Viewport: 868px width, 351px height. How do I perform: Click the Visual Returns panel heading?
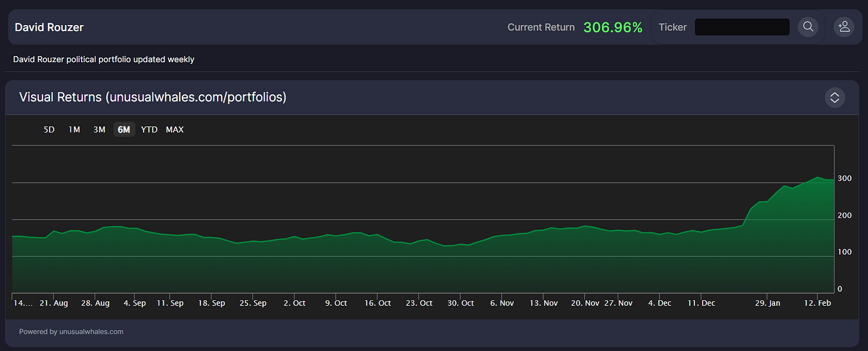point(153,97)
